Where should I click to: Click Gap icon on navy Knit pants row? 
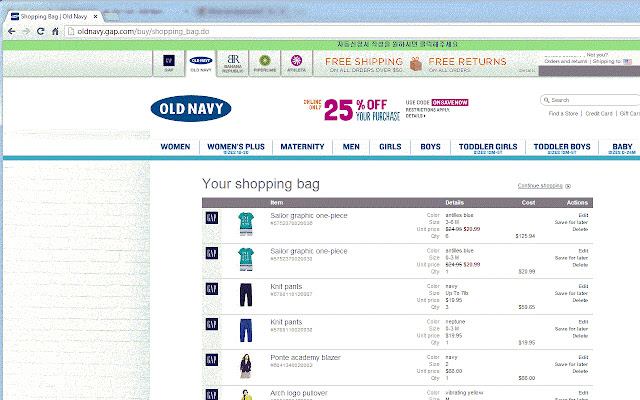point(212,289)
